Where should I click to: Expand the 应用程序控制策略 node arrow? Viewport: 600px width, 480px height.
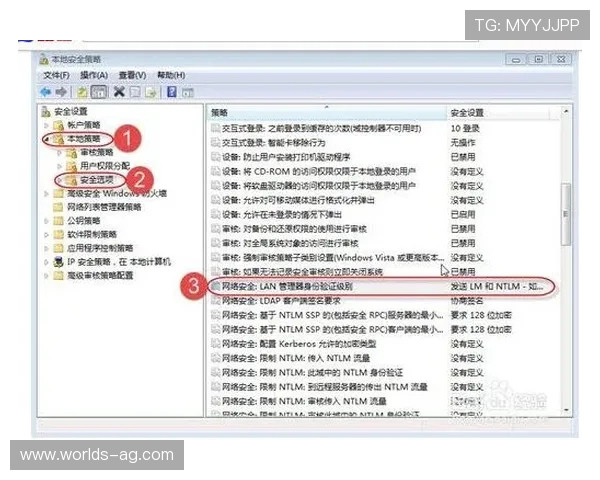pos(47,248)
